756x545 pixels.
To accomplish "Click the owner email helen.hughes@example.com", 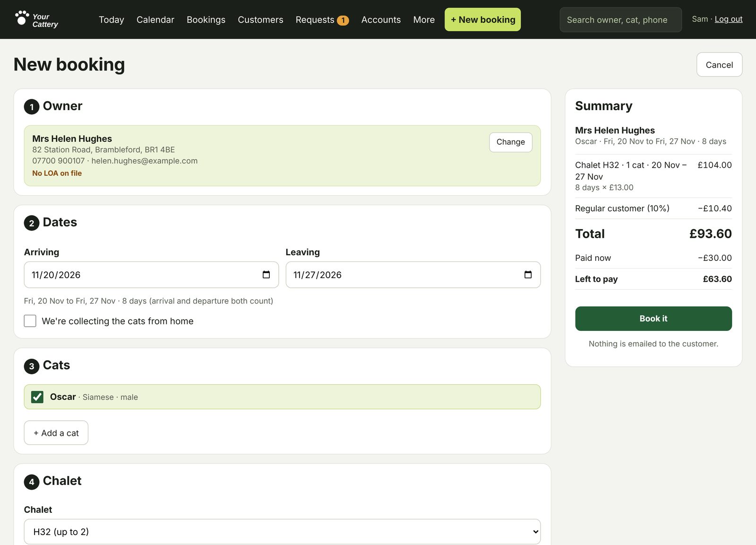I will click(x=145, y=161).
